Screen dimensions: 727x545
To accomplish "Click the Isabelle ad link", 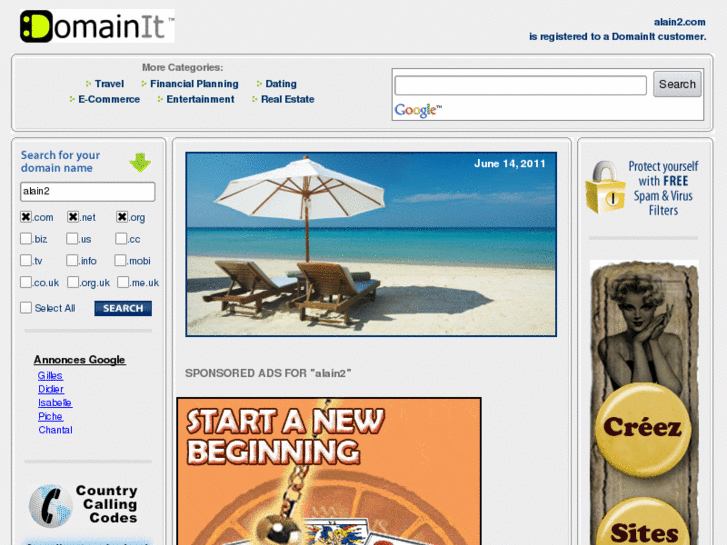I will (x=55, y=403).
